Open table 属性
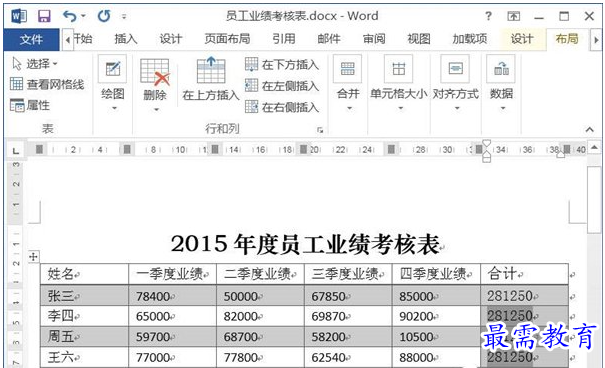The width and height of the screenshot is (605, 368). (x=30, y=105)
